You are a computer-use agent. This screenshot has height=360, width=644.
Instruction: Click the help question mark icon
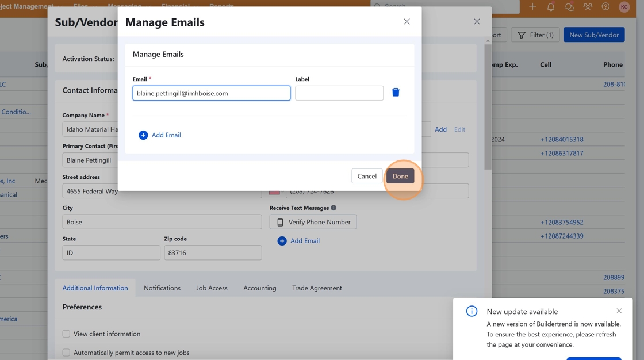coord(605,7)
